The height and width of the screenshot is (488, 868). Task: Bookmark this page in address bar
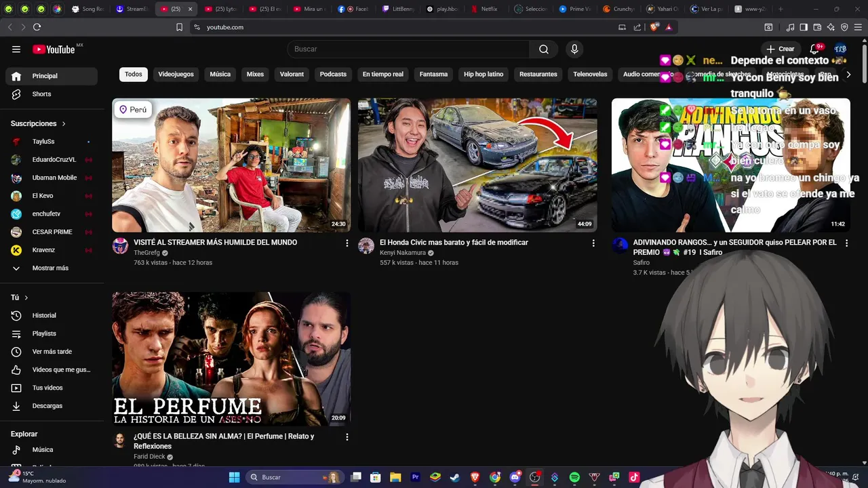click(x=179, y=27)
